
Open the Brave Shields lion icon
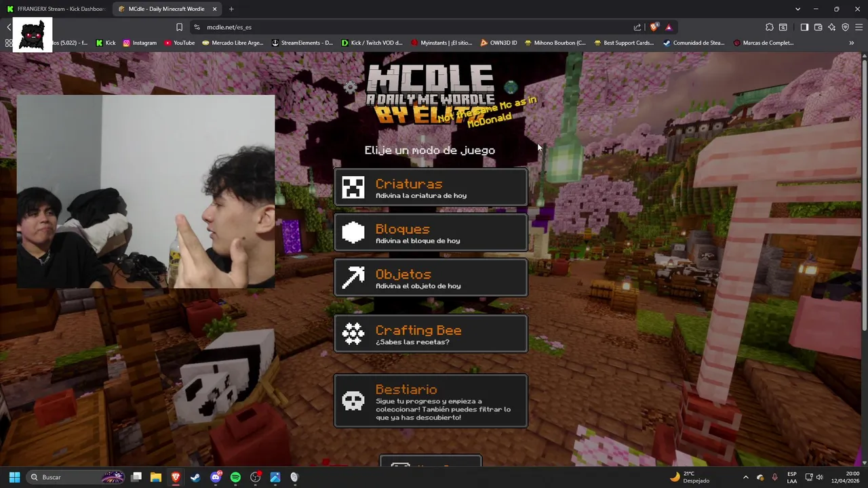(x=654, y=27)
